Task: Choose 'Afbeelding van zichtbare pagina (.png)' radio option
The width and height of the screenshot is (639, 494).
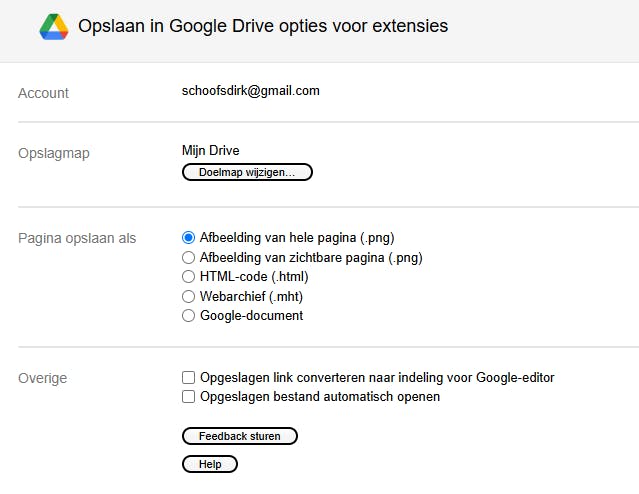Action: pyautogui.click(x=188, y=258)
